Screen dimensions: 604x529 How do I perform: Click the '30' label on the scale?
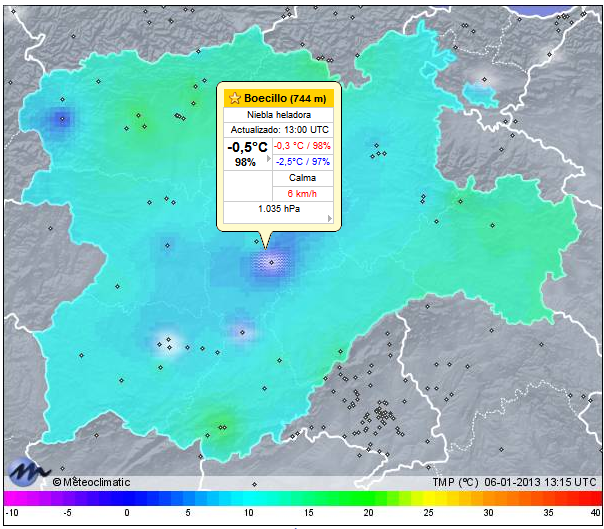tap(488, 512)
